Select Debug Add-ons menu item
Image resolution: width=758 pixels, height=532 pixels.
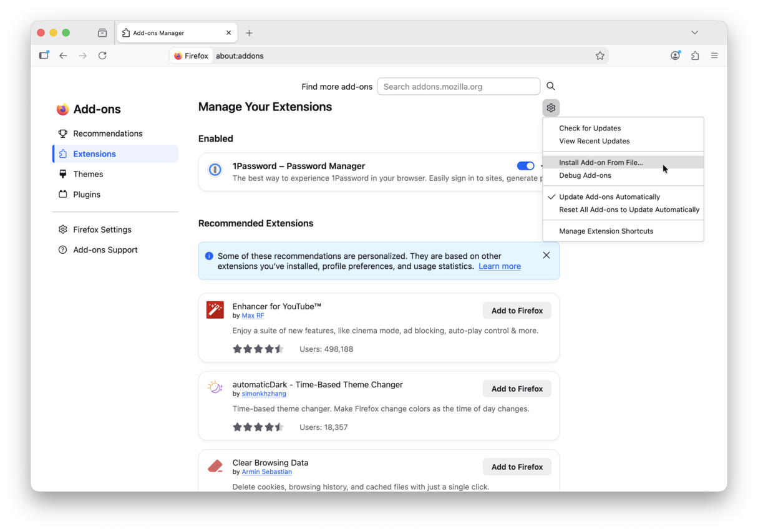(x=623, y=175)
